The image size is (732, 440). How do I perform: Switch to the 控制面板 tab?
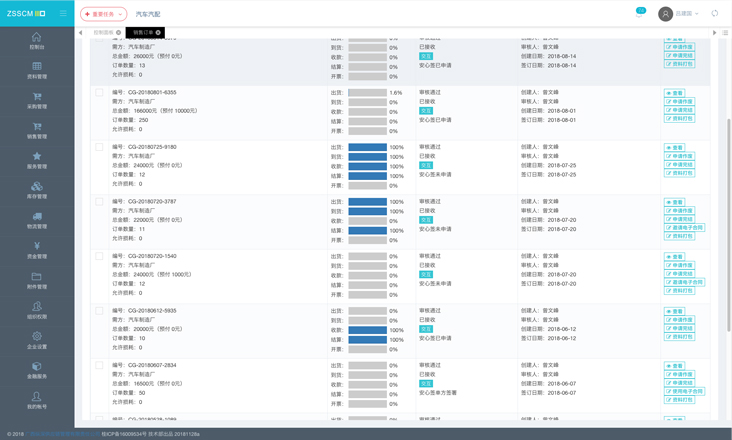coord(103,33)
